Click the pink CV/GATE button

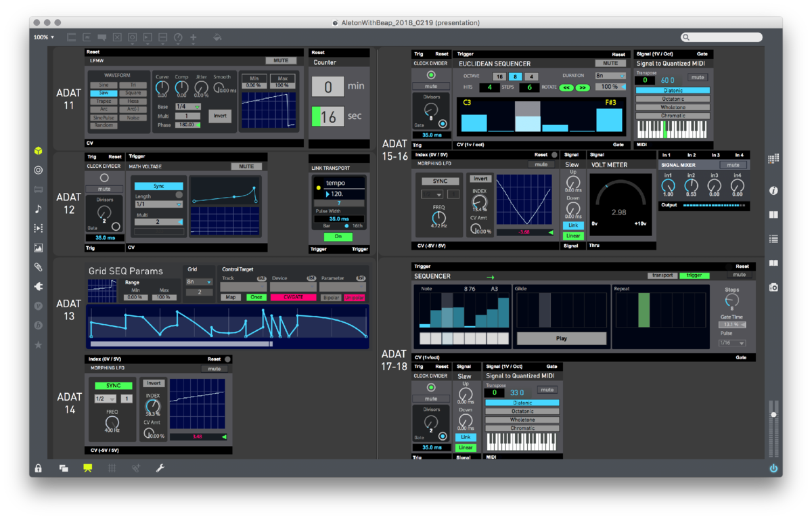(293, 297)
